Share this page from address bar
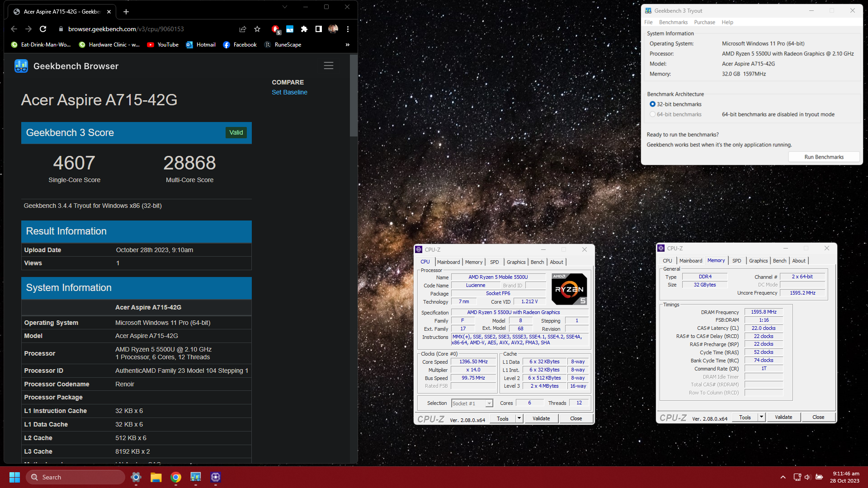The height and width of the screenshot is (488, 868). pos(243,29)
